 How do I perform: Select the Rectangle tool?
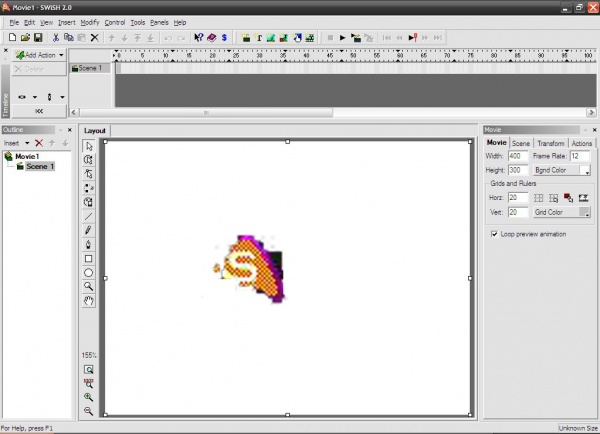88,259
